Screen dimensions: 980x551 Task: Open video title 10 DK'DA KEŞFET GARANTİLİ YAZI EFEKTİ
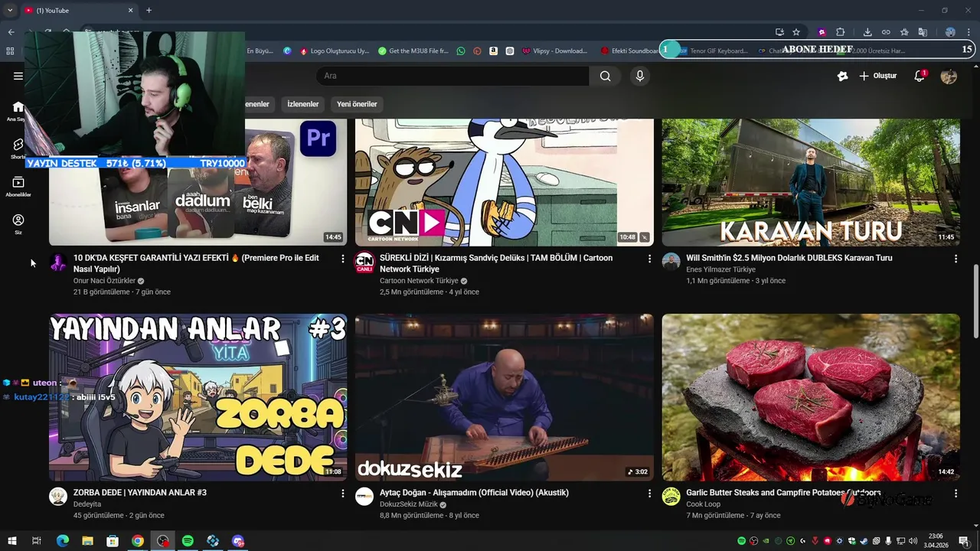point(196,263)
